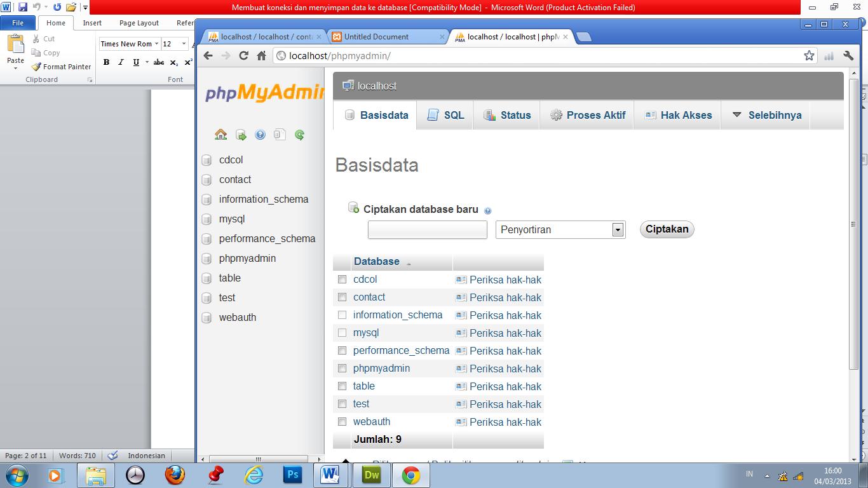Image resolution: width=868 pixels, height=488 pixels.
Task: Click Word Redo icon in quick access toolbar
Action: pyautogui.click(x=57, y=7)
